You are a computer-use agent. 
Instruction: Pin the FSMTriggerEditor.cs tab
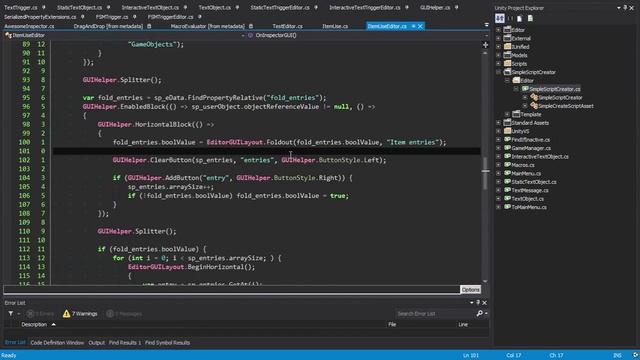[200, 17]
